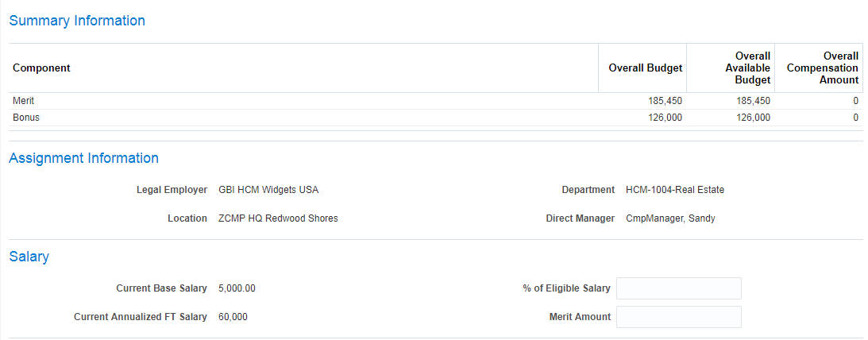This screenshot has width=868, height=340.
Task: Click the Bonus overall compensation amount cell
Action: (x=855, y=118)
